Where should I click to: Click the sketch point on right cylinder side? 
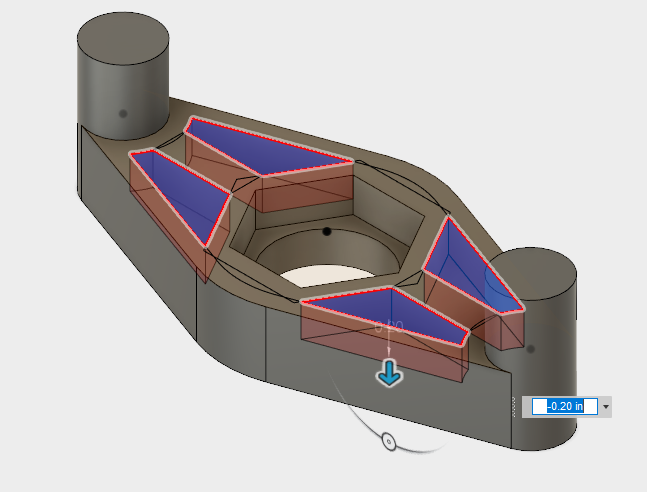tap(530, 349)
